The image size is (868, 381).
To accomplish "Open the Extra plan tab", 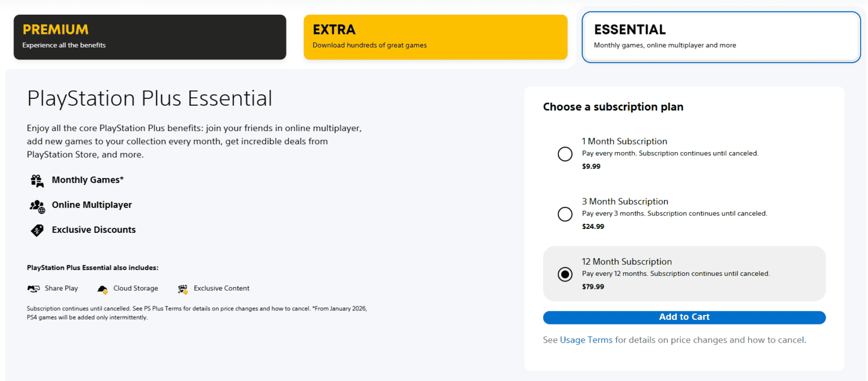I will (x=435, y=37).
